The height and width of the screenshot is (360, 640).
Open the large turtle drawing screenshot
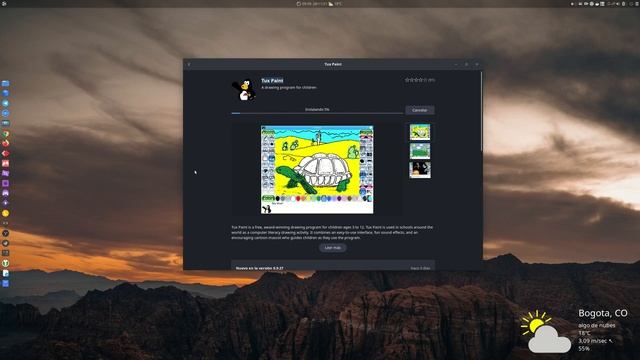pyautogui.click(x=317, y=169)
